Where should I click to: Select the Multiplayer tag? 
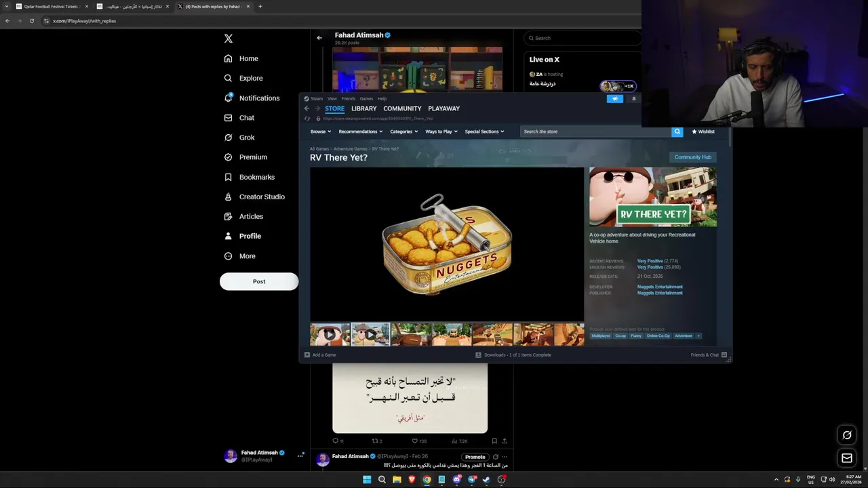[x=601, y=336]
